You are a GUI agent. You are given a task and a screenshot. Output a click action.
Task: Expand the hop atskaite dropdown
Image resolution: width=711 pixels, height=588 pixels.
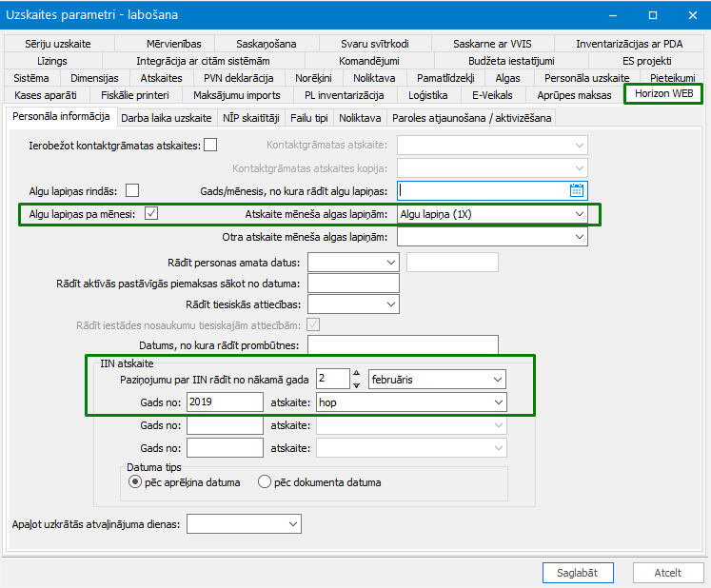411,402
